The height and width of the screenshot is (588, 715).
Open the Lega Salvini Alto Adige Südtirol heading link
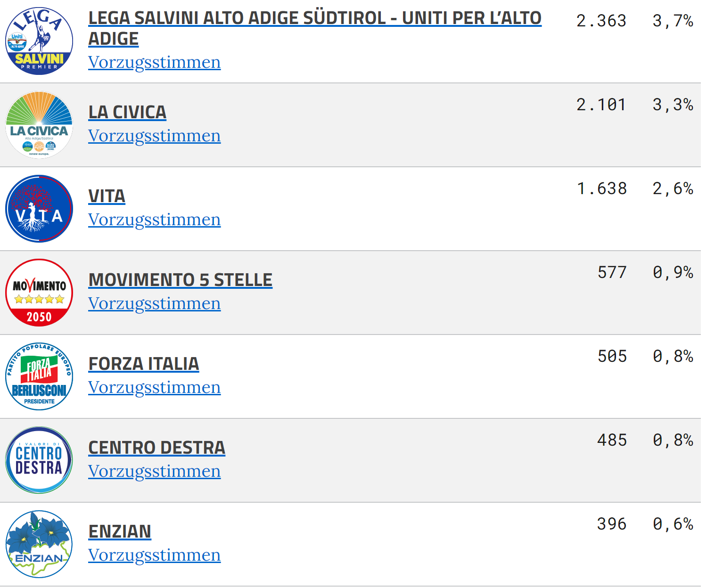tap(315, 28)
